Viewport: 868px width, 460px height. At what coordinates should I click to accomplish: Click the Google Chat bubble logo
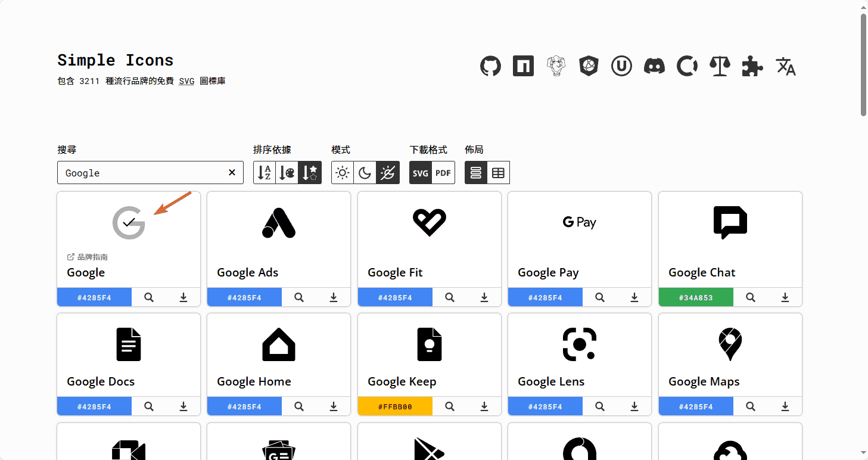click(730, 223)
